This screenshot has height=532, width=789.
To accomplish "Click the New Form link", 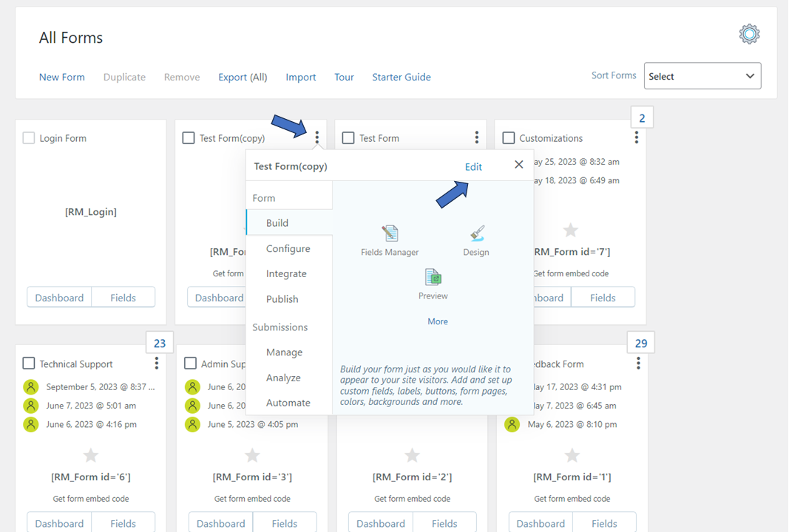I will point(62,77).
